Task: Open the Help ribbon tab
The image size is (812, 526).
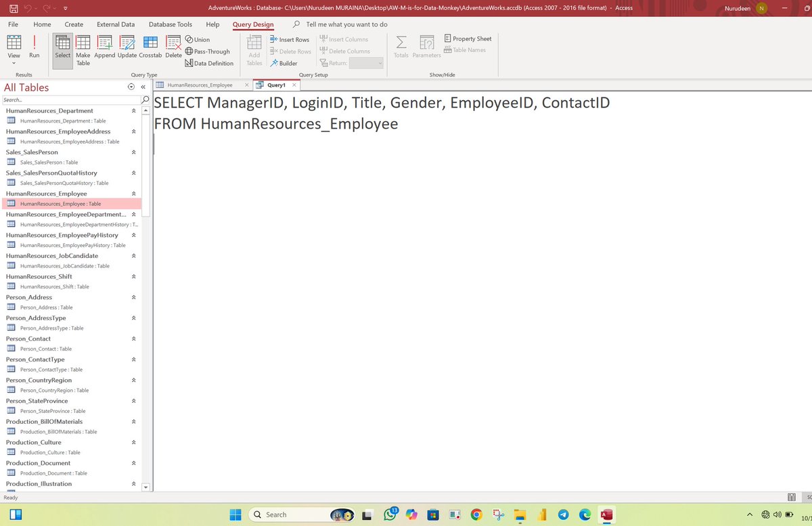Action: 212,24
